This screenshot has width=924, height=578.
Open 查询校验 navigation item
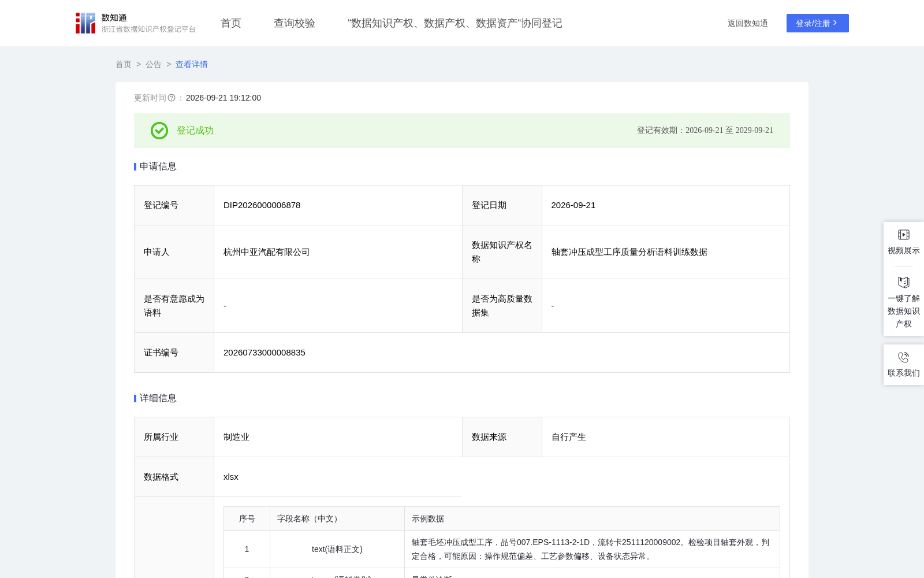click(x=295, y=23)
